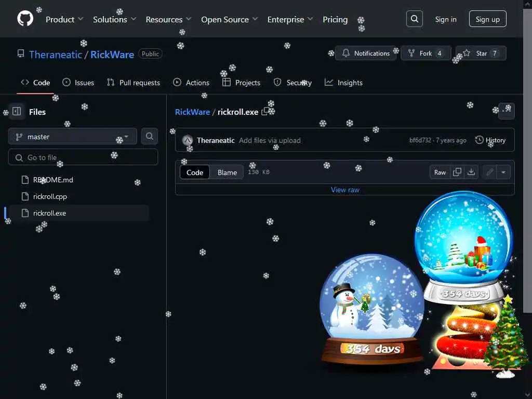The height and width of the screenshot is (399, 532).
Task: Open the Theraneatic owner link
Action: 55,54
